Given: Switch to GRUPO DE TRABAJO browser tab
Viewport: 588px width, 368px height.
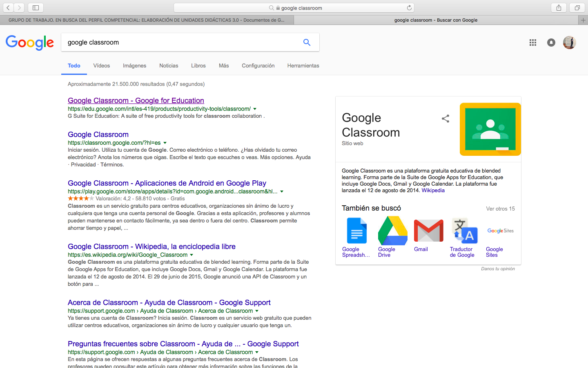Looking at the screenshot, I should [147, 20].
